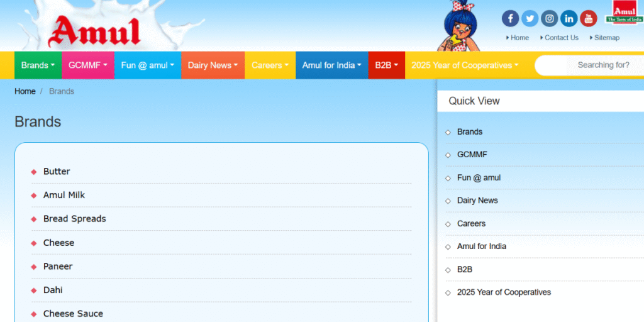This screenshot has width=644, height=322.
Task: Select Careers in Quick View
Action: point(471,223)
